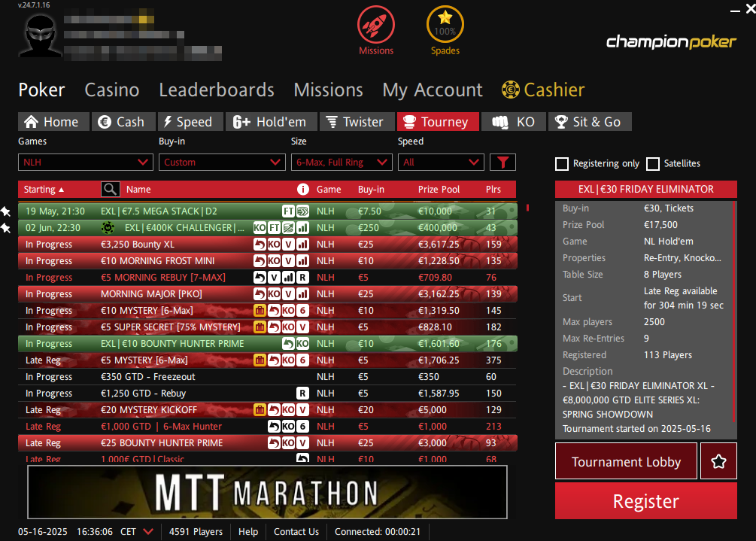Open the Tournament Lobby button

coord(626,461)
